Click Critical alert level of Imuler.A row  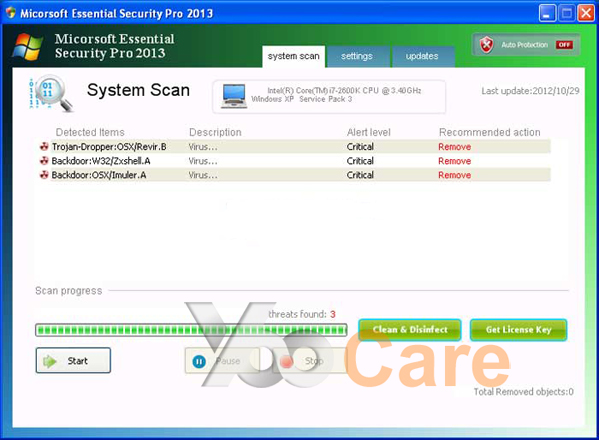tap(360, 175)
